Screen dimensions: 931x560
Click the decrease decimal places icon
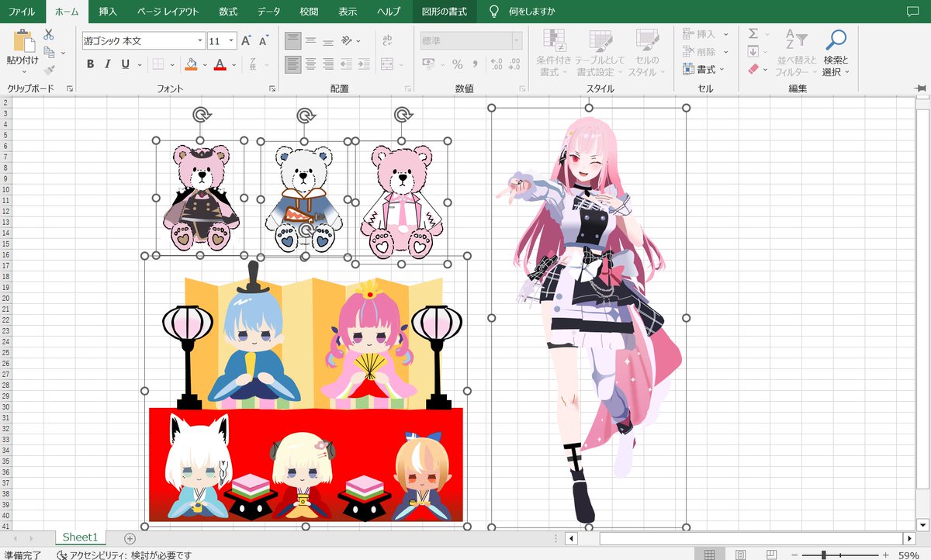(514, 64)
